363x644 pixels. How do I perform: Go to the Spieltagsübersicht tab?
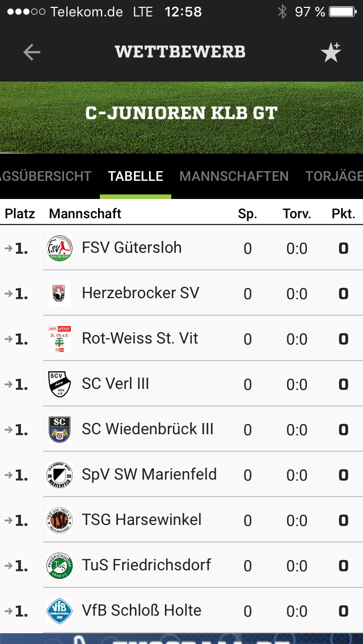(45, 176)
